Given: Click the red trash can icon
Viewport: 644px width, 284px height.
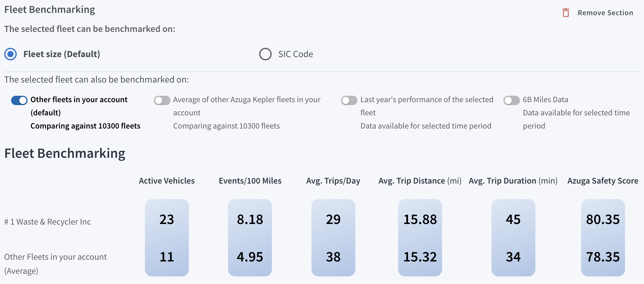Looking at the screenshot, I should (x=566, y=13).
